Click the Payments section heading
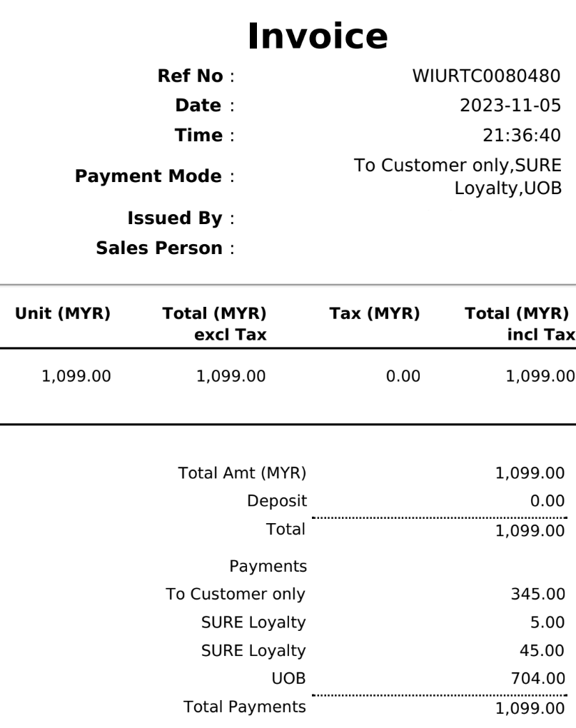Viewport: 576px width, 728px height. click(x=268, y=567)
